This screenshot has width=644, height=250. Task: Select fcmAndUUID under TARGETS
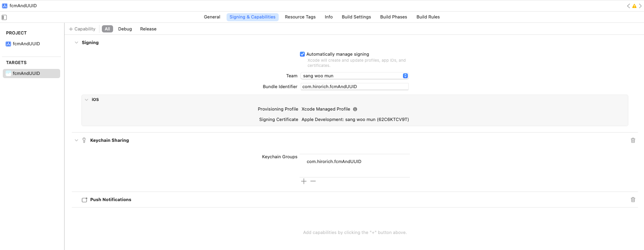31,73
